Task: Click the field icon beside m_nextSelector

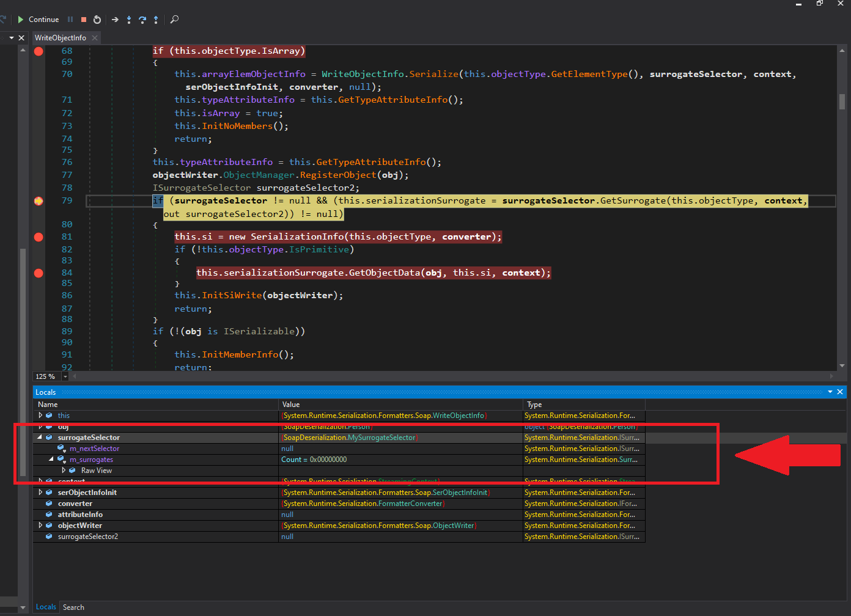Action: 61,449
